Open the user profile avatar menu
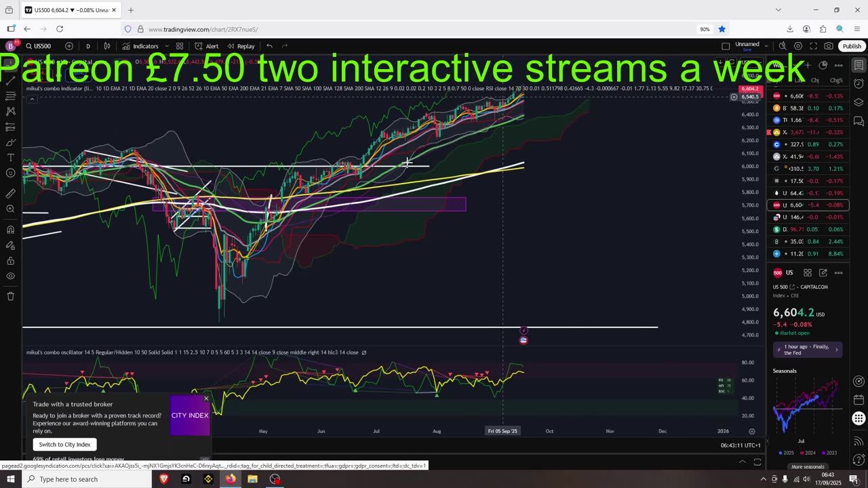868x488 pixels. pyautogui.click(x=10, y=46)
